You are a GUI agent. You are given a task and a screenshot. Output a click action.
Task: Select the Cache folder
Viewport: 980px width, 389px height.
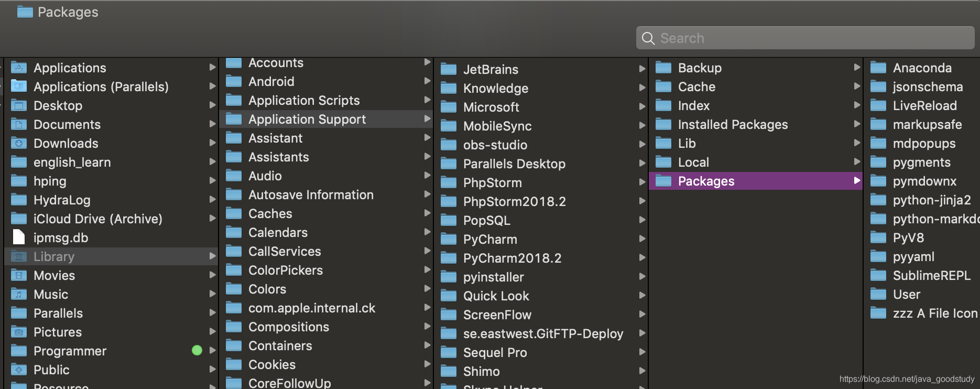point(756,87)
